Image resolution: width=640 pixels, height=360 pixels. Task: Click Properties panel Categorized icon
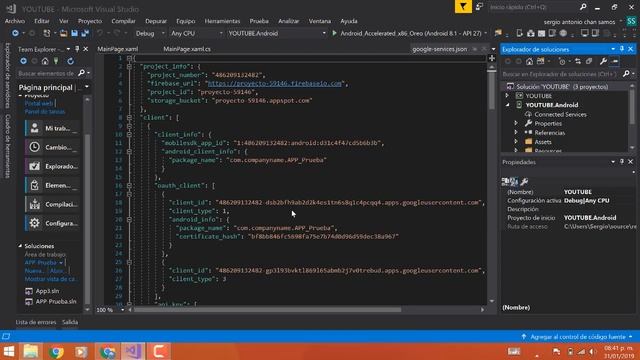(x=505, y=181)
